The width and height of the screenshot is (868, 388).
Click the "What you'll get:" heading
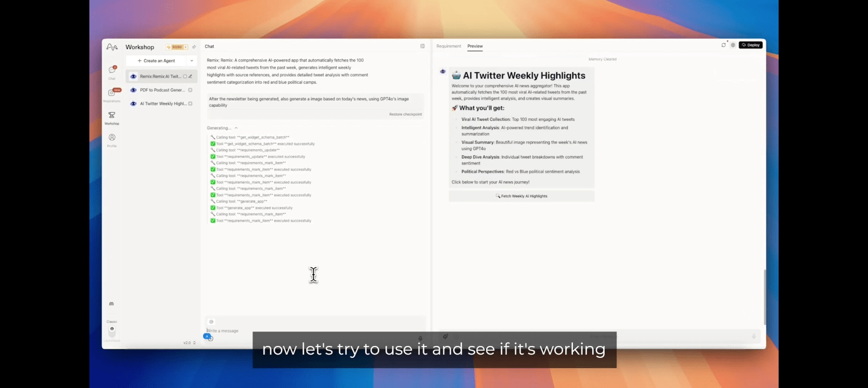click(478, 108)
